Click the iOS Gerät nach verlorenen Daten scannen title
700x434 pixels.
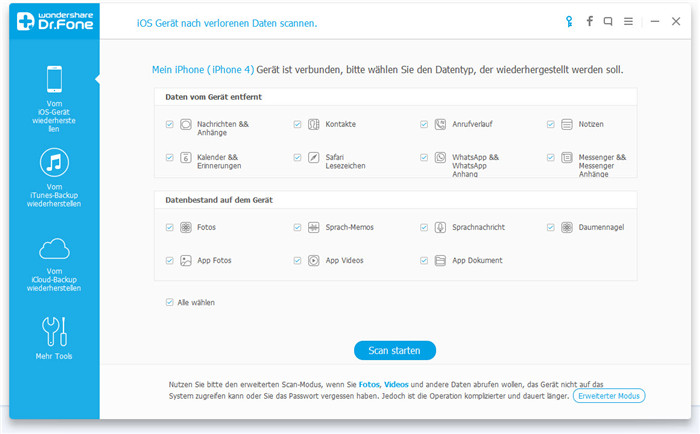coord(227,23)
